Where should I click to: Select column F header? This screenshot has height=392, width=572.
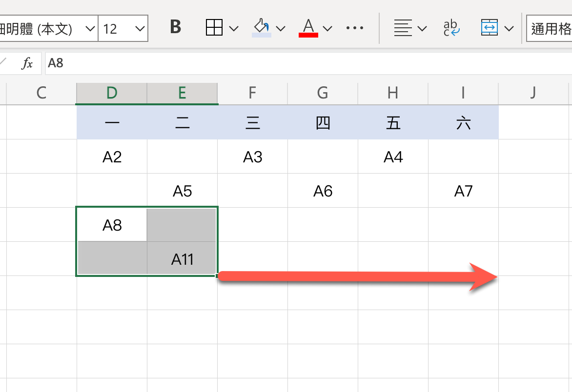pos(252,93)
